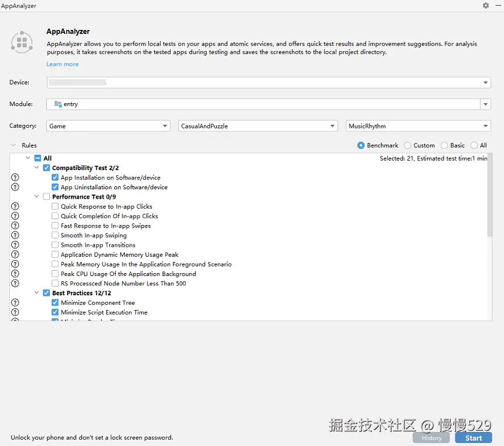
Task: Select the Benchmark radio button
Action: (360, 145)
